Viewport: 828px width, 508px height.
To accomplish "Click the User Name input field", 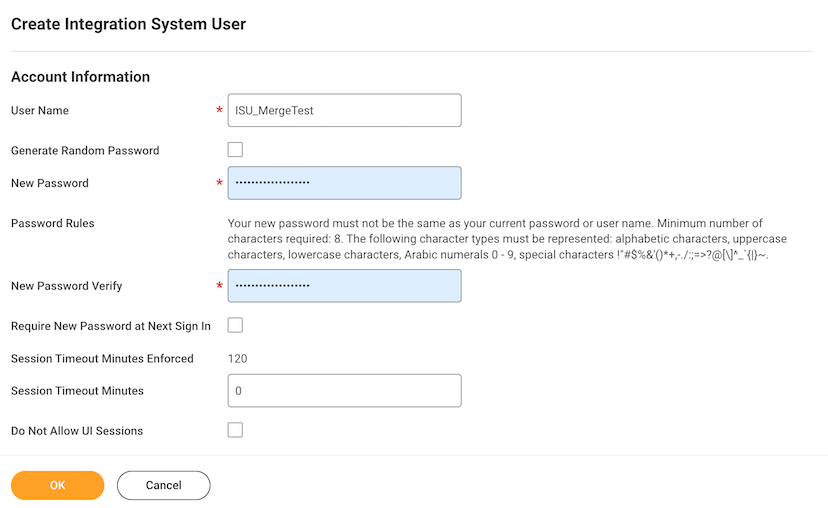I will pyautogui.click(x=344, y=111).
